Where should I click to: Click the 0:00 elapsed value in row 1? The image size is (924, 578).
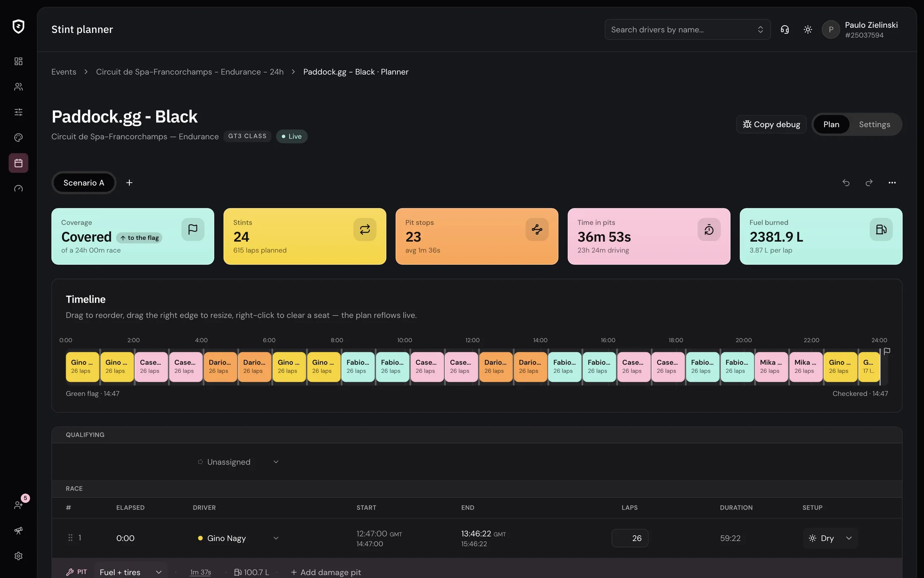[x=125, y=538]
